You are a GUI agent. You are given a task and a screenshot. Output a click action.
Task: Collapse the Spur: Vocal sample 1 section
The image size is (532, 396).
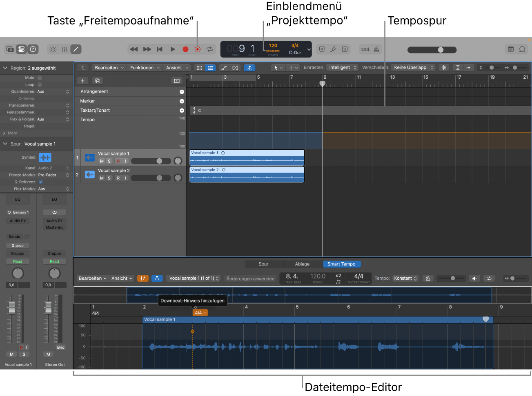[5, 144]
